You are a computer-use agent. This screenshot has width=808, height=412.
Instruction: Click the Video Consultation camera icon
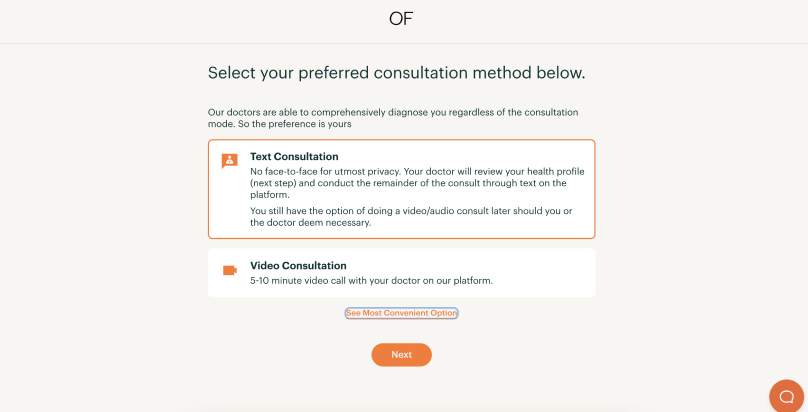(x=230, y=270)
